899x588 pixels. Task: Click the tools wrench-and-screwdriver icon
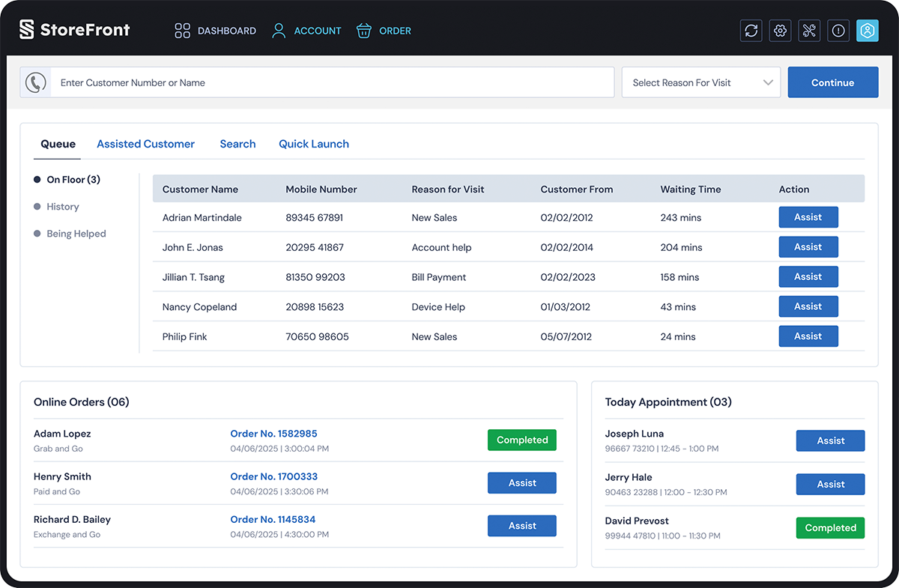pos(809,30)
